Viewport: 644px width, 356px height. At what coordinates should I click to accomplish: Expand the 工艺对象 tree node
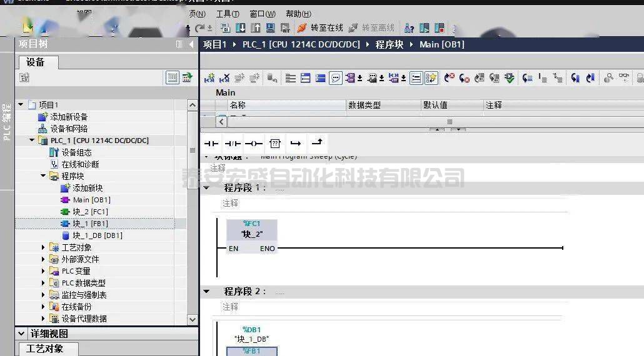pyautogui.click(x=44, y=247)
